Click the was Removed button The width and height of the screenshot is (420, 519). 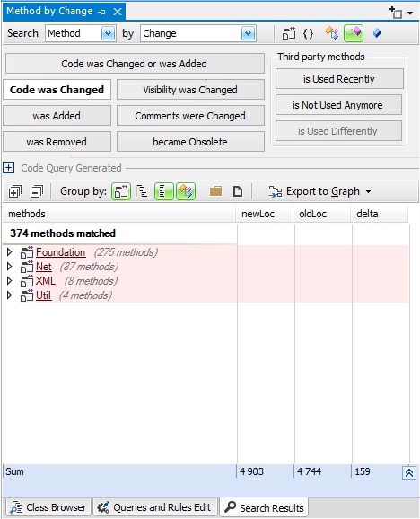[x=57, y=142]
